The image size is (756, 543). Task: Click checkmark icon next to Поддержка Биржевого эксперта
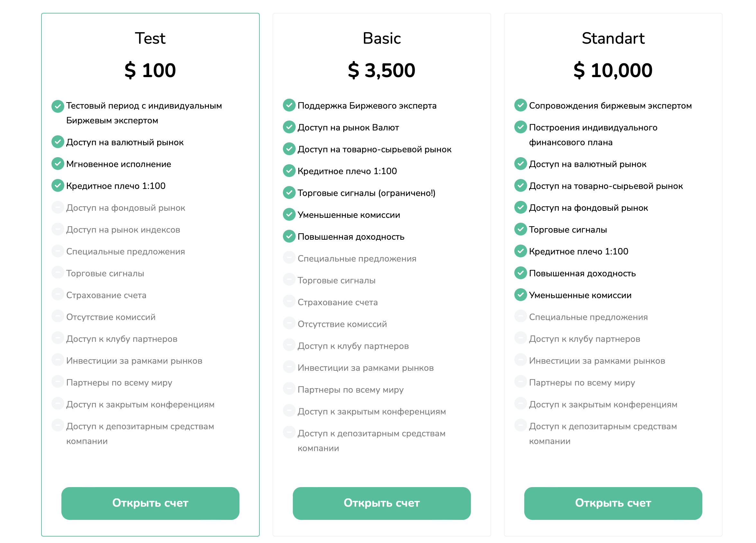[289, 105]
